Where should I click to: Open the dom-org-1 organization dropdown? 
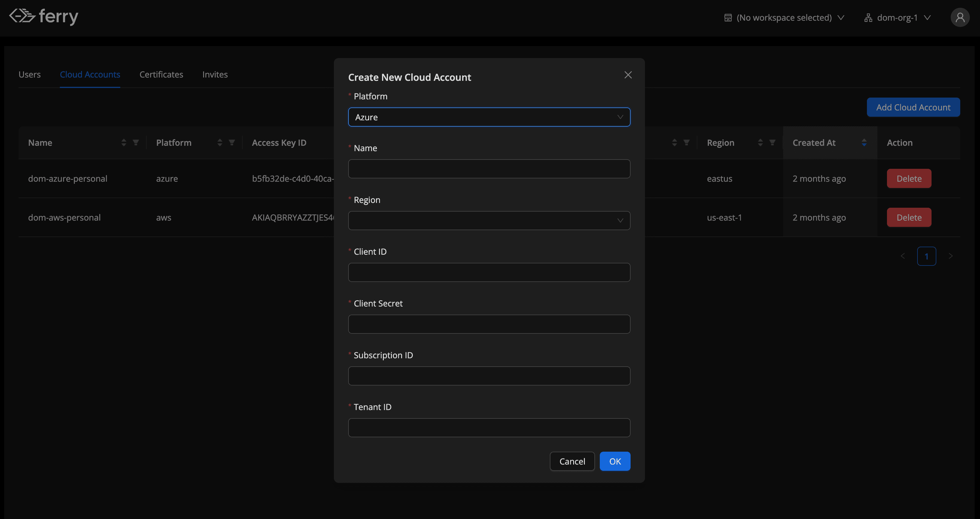pyautogui.click(x=897, y=18)
